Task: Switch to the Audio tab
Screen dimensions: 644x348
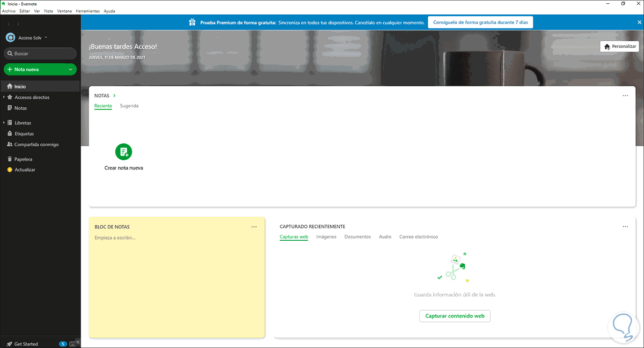Action: [x=385, y=237]
